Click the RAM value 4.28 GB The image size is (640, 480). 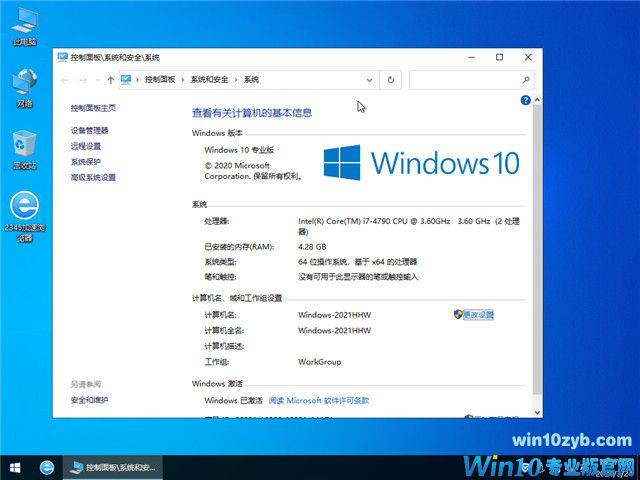pyautogui.click(x=312, y=247)
